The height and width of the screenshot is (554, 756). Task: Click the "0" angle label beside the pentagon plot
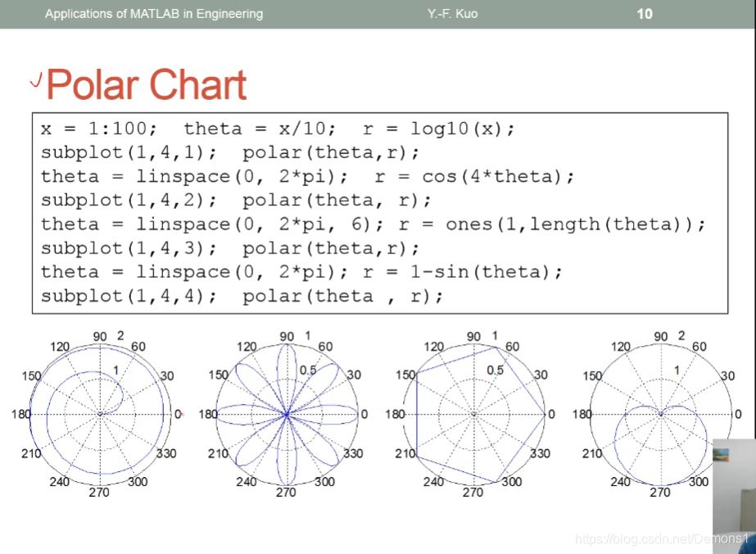[551, 414]
